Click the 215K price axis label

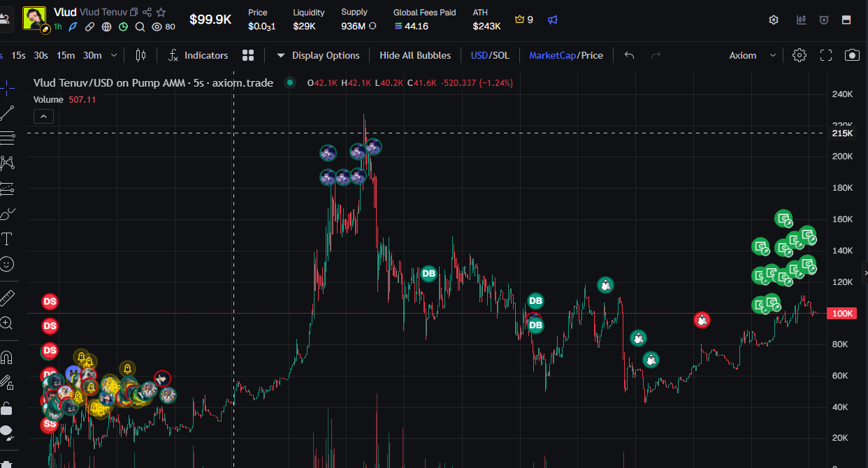[842, 133]
